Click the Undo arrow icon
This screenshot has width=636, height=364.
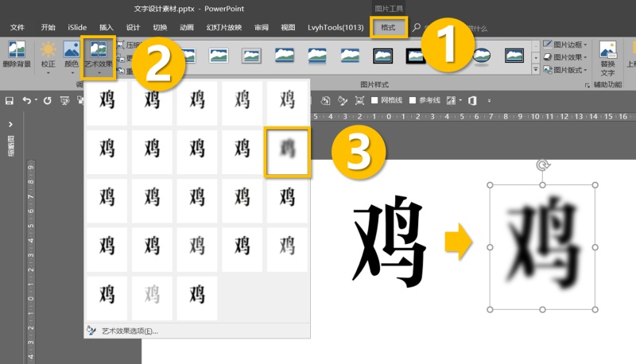click(27, 100)
